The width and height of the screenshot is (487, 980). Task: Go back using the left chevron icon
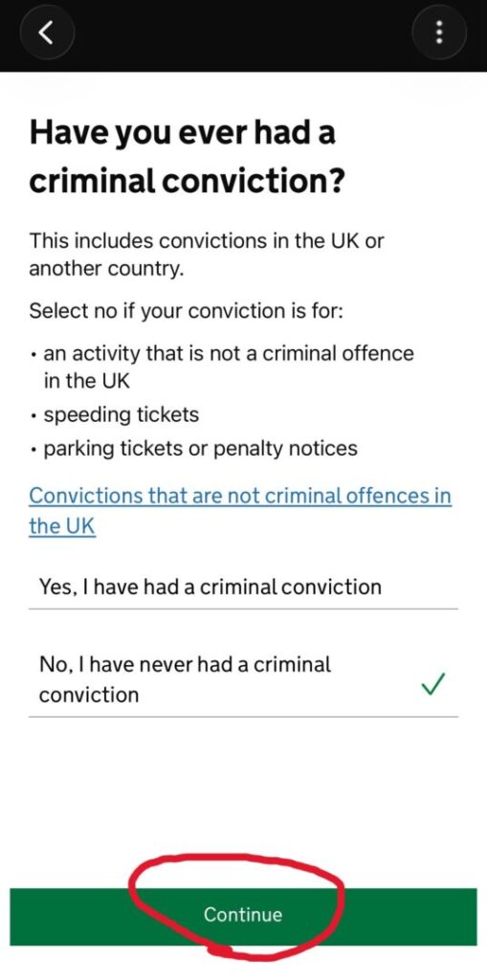click(48, 33)
